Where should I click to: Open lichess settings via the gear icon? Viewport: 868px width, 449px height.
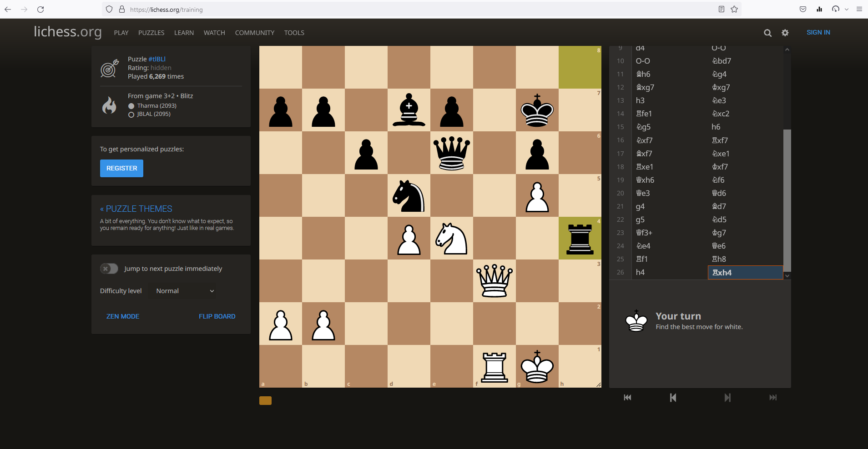click(x=785, y=33)
